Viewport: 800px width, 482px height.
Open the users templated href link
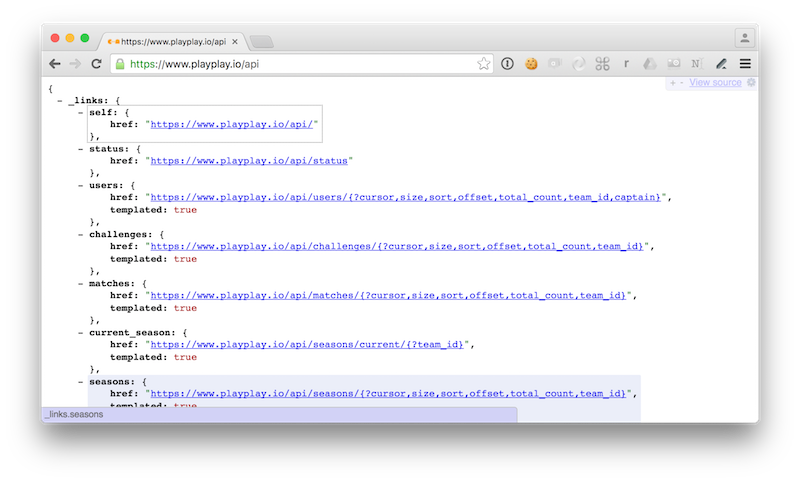tap(406, 197)
